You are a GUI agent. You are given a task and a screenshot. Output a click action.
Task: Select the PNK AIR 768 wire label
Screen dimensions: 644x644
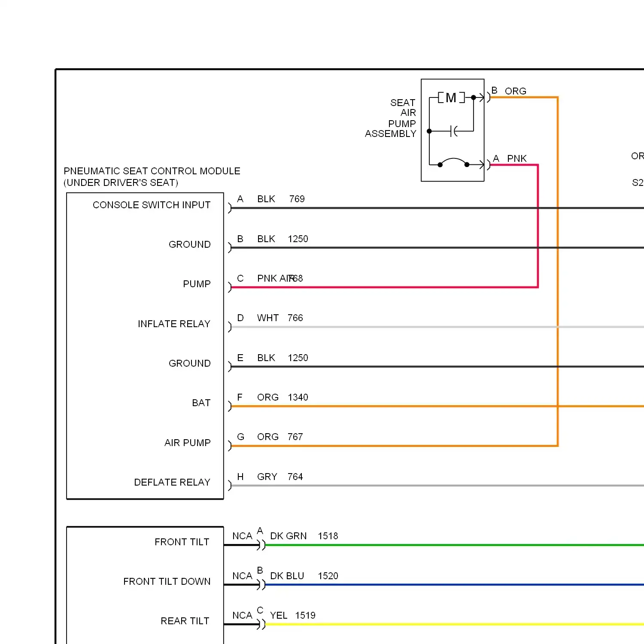click(x=280, y=278)
